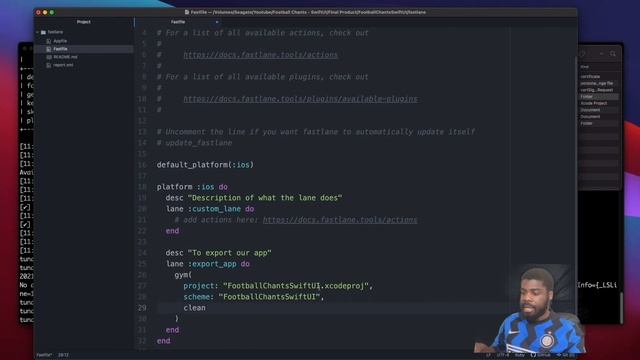This screenshot has width=640, height=360.
Task: Select the fastlane folder icon
Action: tap(43, 32)
